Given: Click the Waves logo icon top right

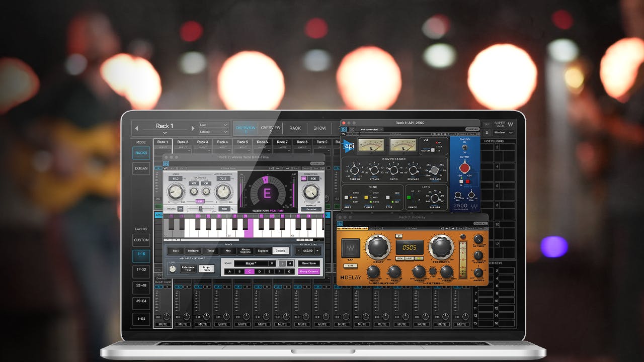Looking at the screenshot, I should (511, 124).
